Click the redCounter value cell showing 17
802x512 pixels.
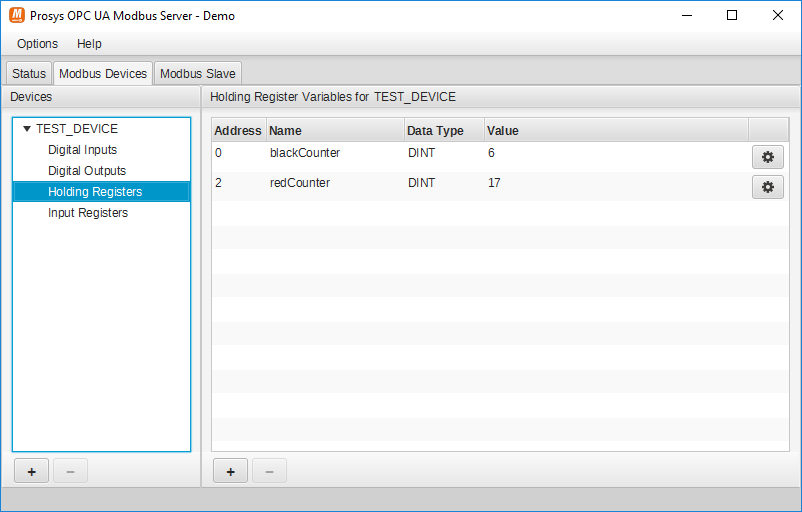[494, 183]
